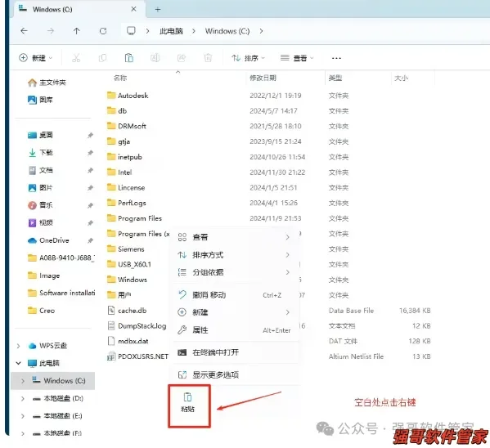Open the 新建 new dropdown in toolbar
Viewport: 490px width, 448px height.
(36, 58)
